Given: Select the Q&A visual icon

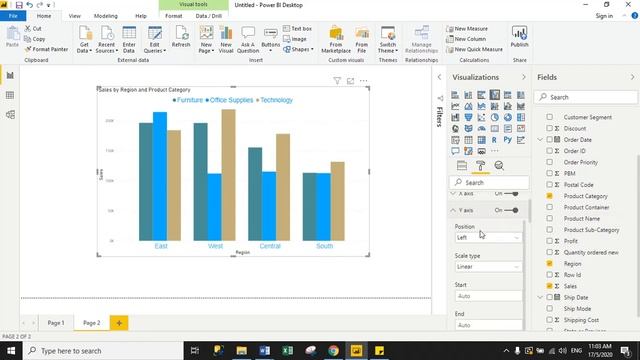Looking at the screenshot, I should 455,151.
